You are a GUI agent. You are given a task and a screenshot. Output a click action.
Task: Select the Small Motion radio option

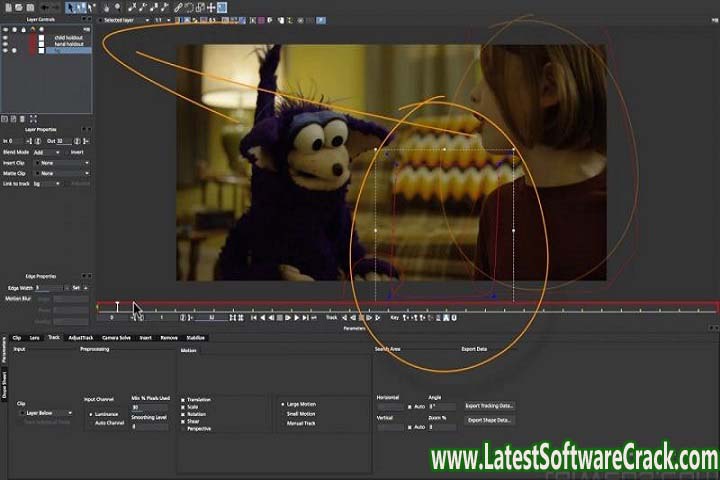click(x=283, y=414)
